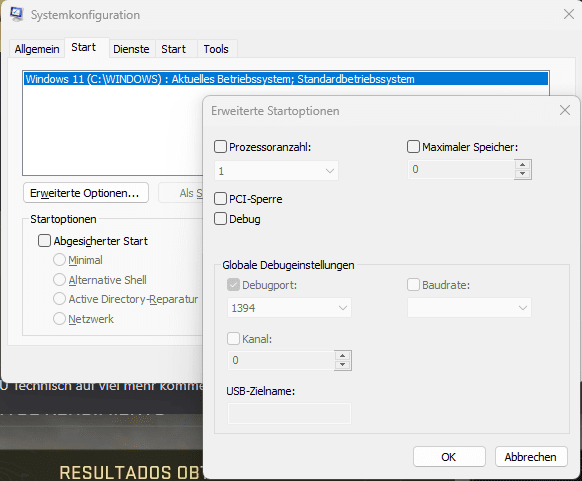
Task: Select the Alternative Shell radio option
Action: tap(59, 279)
